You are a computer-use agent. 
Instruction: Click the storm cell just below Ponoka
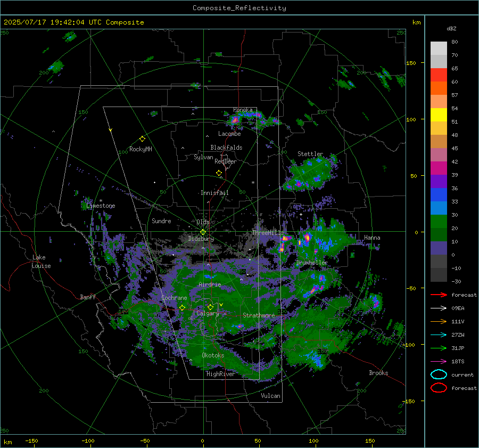coord(235,119)
